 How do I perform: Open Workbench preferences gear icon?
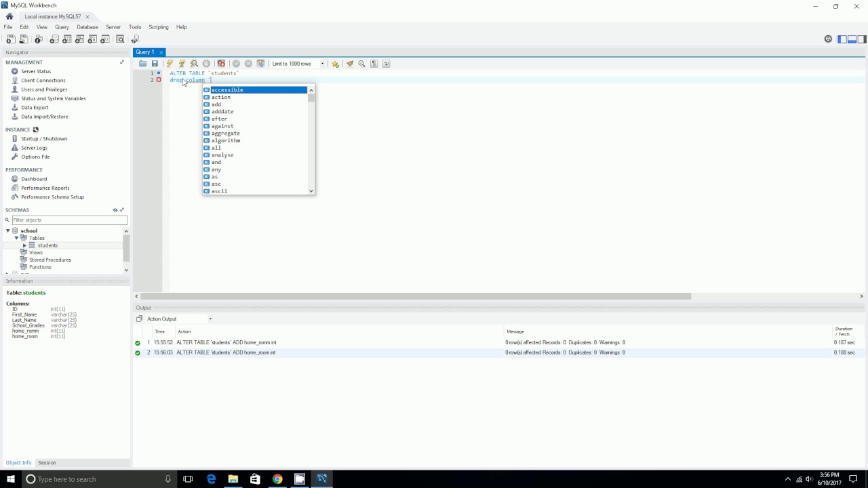click(828, 39)
